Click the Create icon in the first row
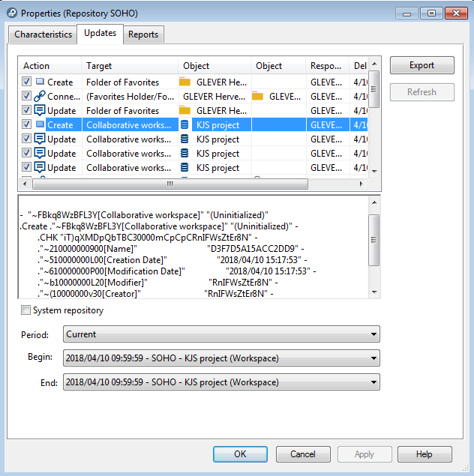474x476 pixels. point(40,82)
